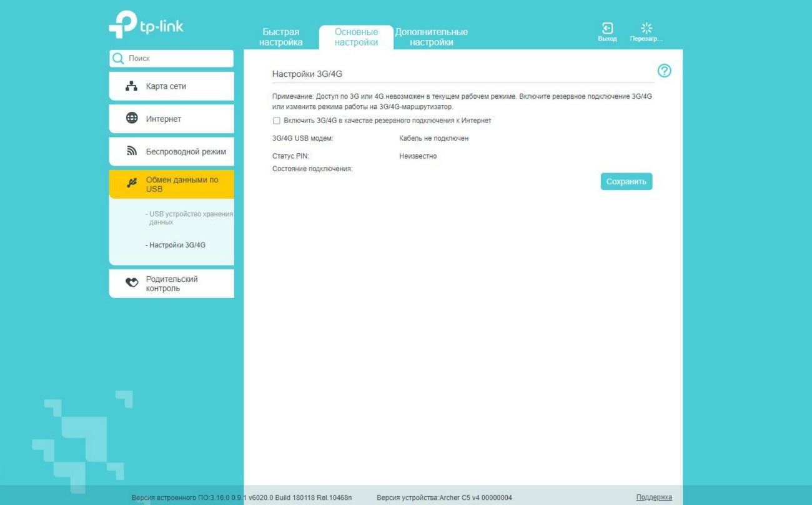Click the network map icon
The height and width of the screenshot is (505, 812).
(131, 86)
